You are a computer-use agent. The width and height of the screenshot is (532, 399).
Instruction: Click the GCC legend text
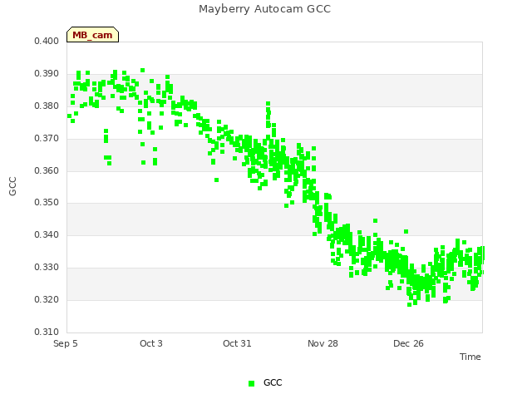click(273, 382)
